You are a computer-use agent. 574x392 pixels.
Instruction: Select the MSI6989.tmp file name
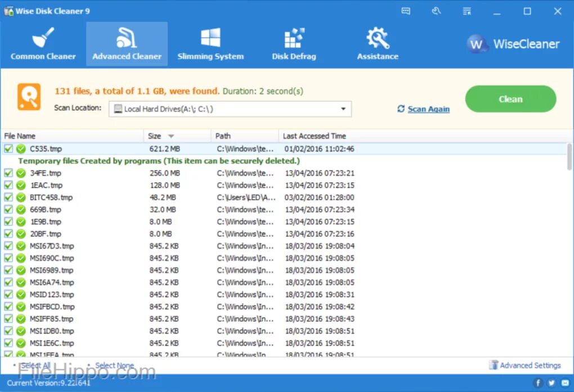pyautogui.click(x=52, y=270)
